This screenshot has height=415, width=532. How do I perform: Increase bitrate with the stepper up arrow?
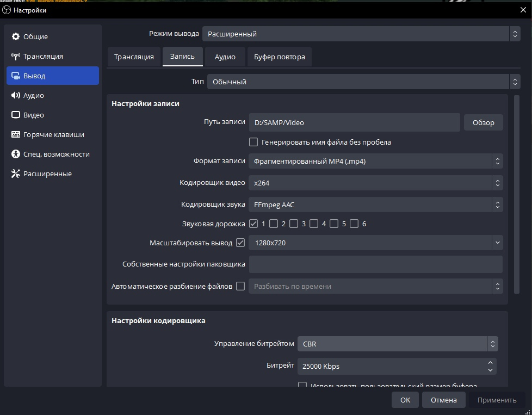pos(490,362)
